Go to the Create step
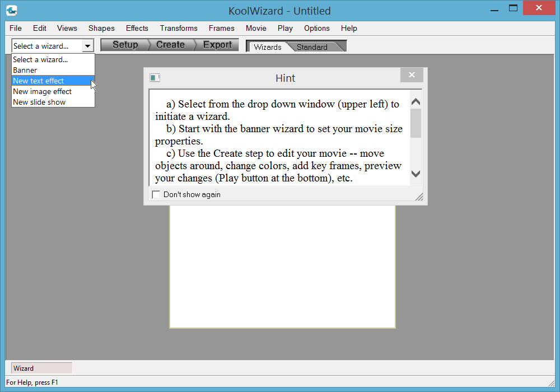 [170, 45]
